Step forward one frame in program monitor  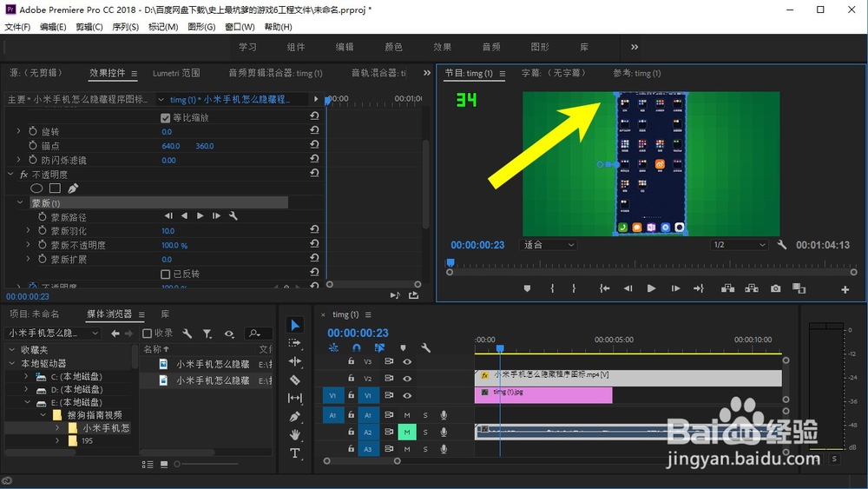click(x=675, y=288)
